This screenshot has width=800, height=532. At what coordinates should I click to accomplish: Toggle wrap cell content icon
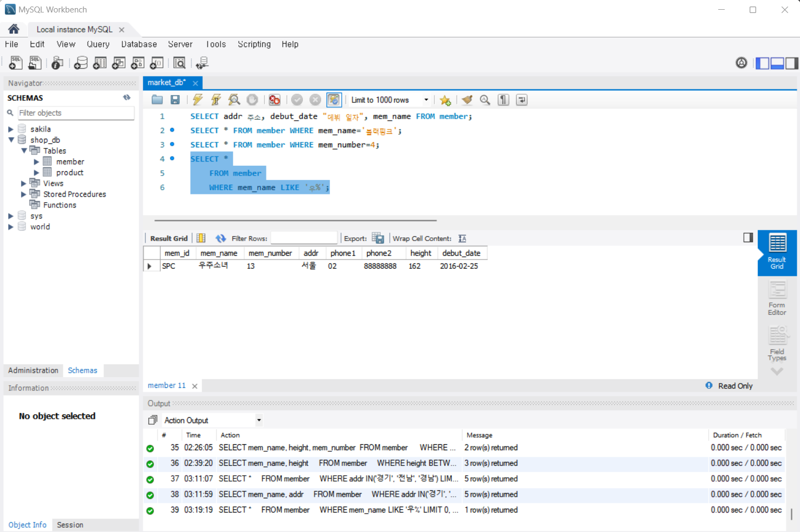coord(462,238)
